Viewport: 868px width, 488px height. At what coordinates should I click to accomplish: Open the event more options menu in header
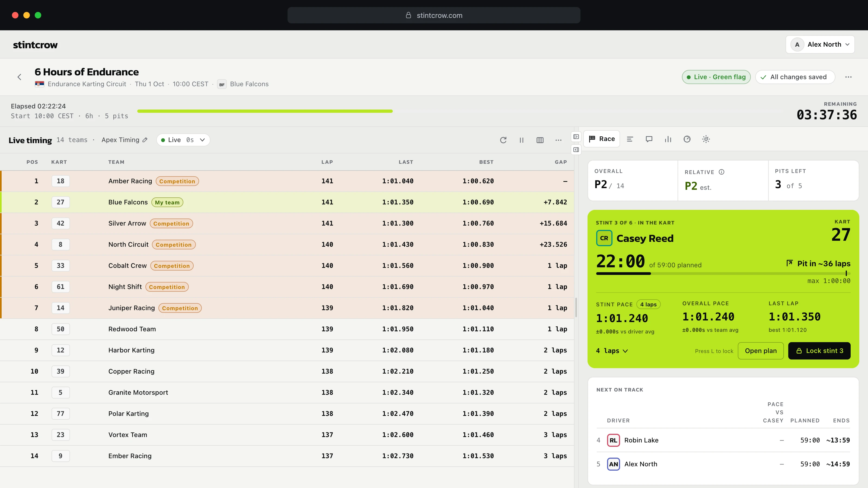coord(848,77)
